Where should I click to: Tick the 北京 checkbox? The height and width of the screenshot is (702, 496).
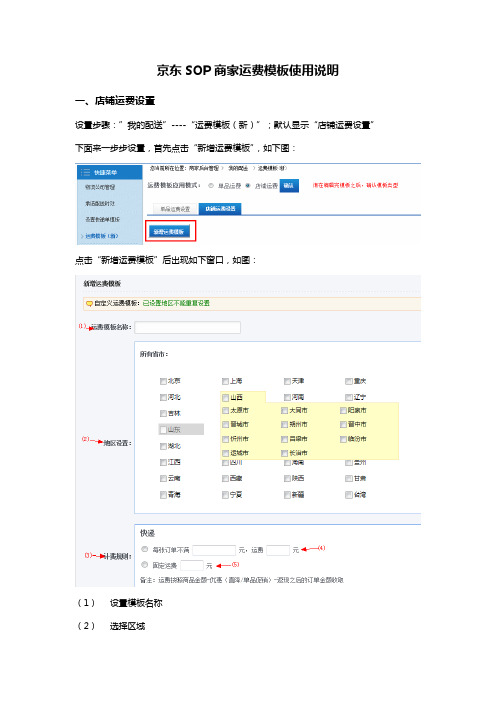tap(163, 381)
